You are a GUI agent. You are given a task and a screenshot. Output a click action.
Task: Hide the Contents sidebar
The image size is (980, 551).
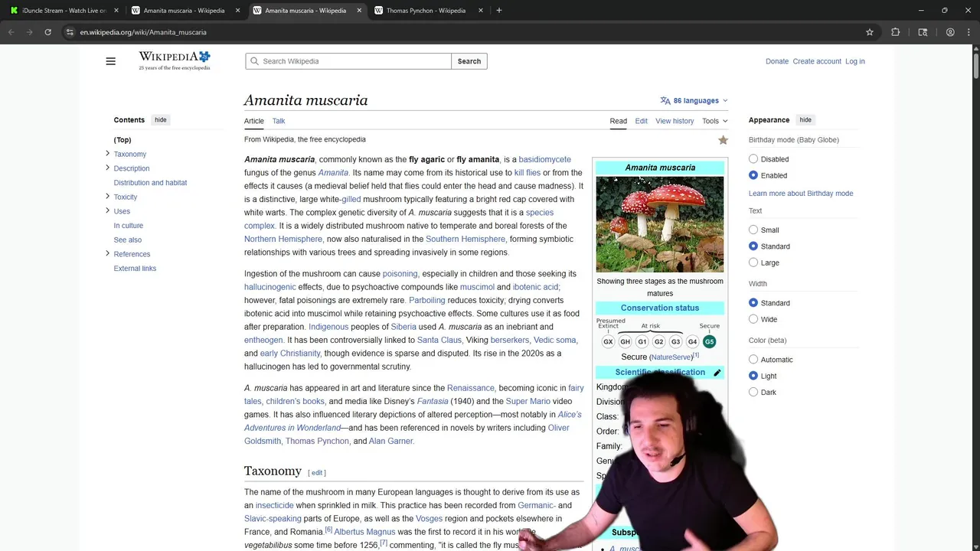(x=160, y=120)
